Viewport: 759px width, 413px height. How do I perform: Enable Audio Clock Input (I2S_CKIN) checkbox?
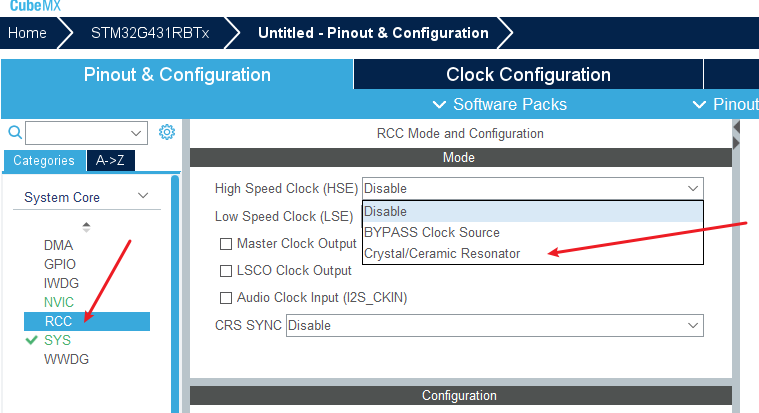tap(226, 298)
